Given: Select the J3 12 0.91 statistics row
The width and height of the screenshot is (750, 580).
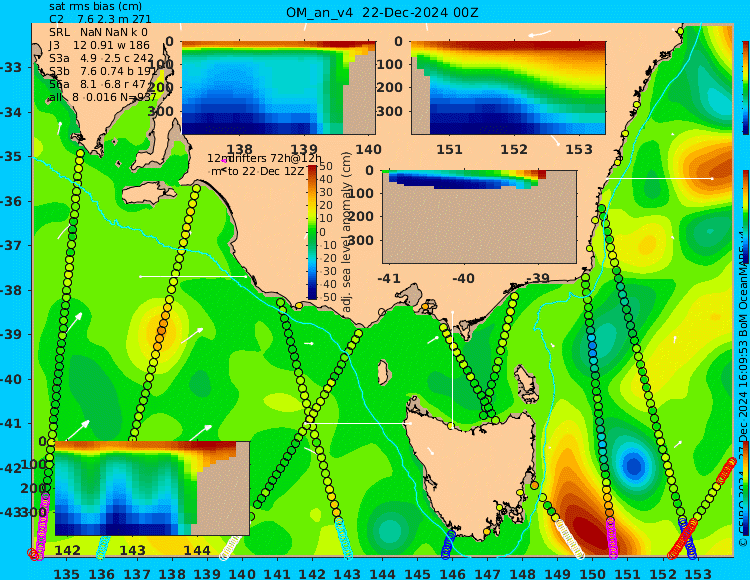Looking at the screenshot, I should 99,45.
